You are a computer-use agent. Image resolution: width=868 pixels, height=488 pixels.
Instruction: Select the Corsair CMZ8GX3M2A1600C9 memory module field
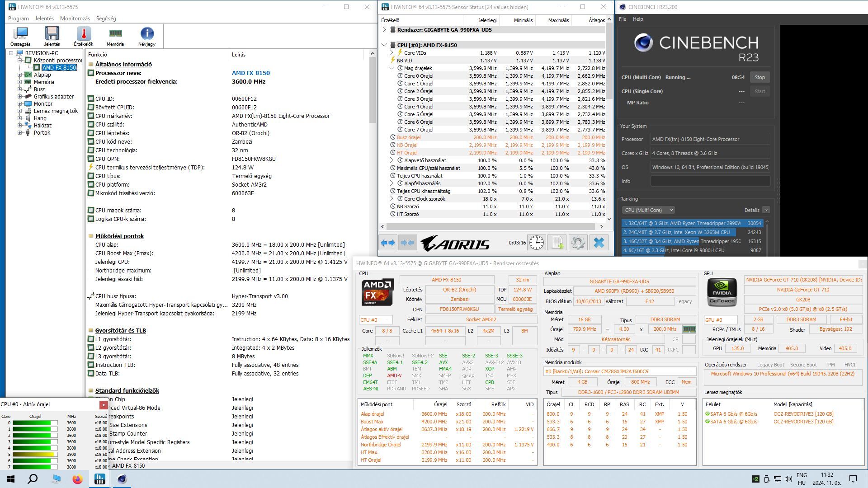click(x=619, y=371)
